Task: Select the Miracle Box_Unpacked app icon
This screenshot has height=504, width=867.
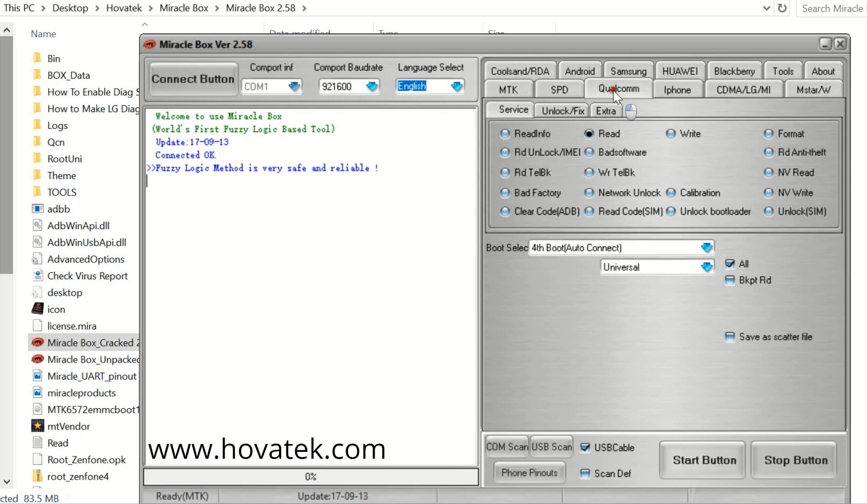Action: 37,359
